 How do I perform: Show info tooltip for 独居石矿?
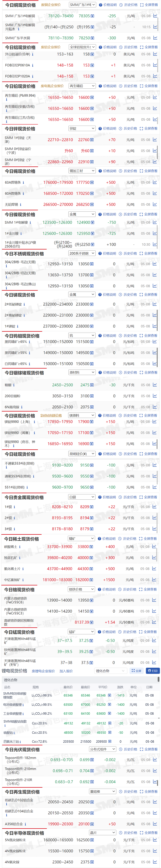tap(19, 558)
